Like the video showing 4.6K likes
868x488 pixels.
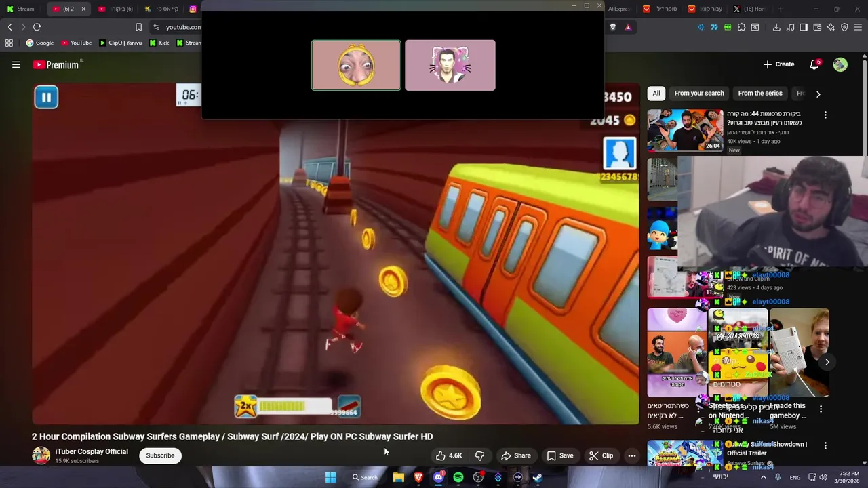click(448, 455)
